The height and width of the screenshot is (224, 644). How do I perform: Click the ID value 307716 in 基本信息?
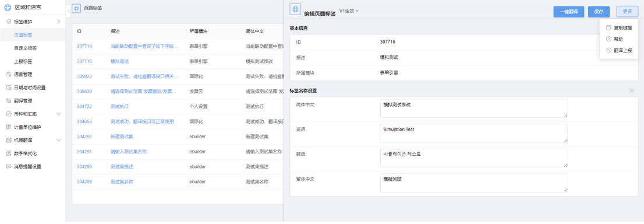pos(388,42)
